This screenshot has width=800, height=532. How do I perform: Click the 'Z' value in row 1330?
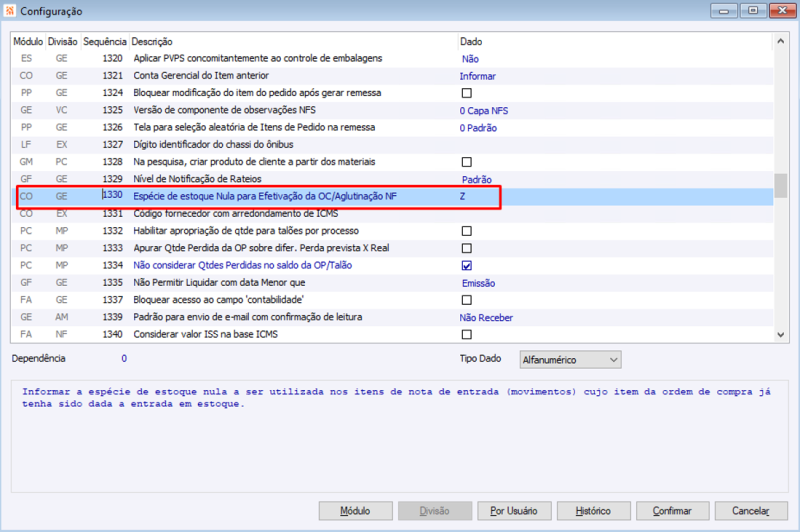tap(462, 196)
